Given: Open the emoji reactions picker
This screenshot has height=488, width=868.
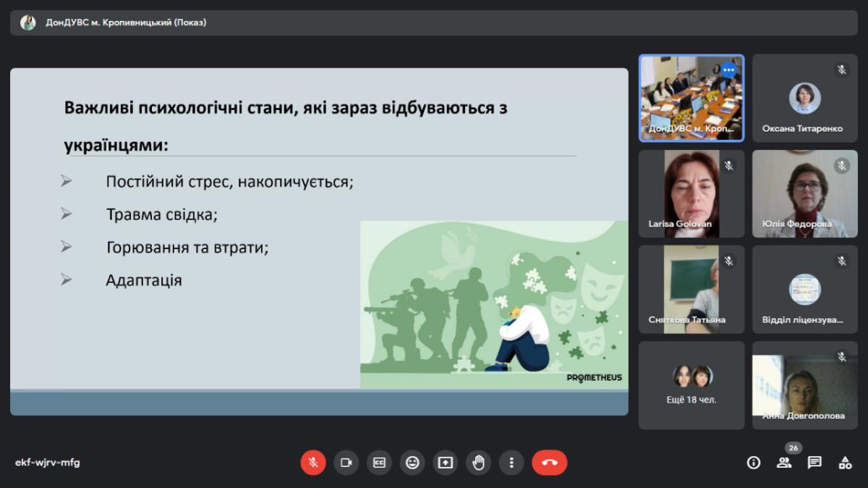Looking at the screenshot, I should [412, 463].
